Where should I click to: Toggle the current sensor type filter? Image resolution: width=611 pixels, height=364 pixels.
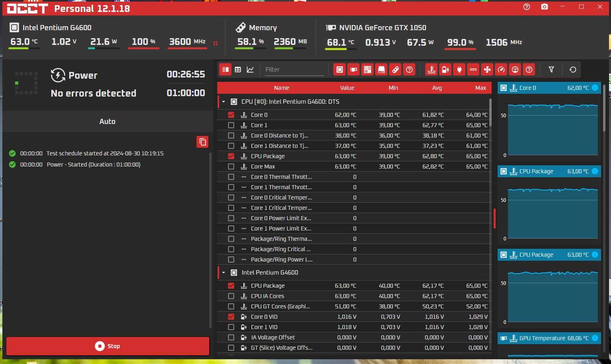pyautogui.click(x=473, y=70)
